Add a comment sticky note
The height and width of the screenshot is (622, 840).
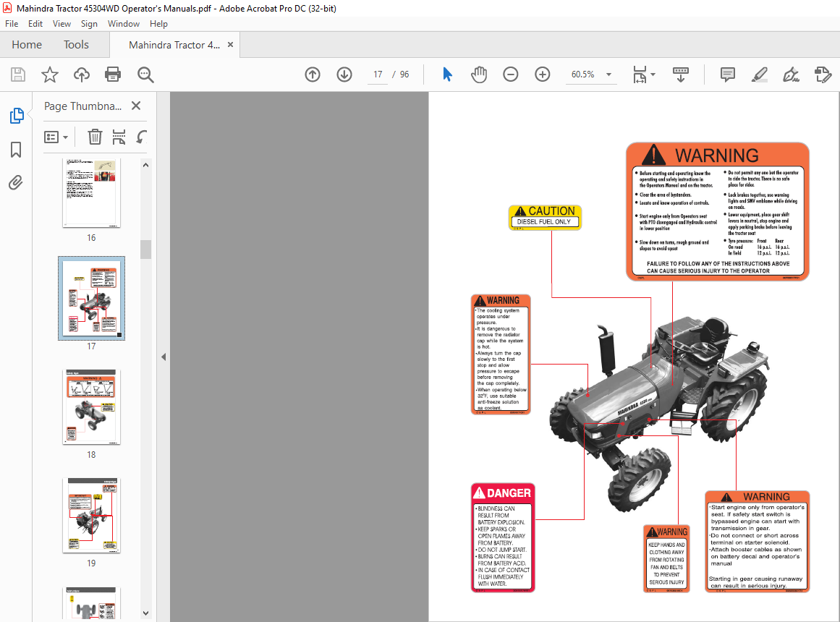[728, 74]
